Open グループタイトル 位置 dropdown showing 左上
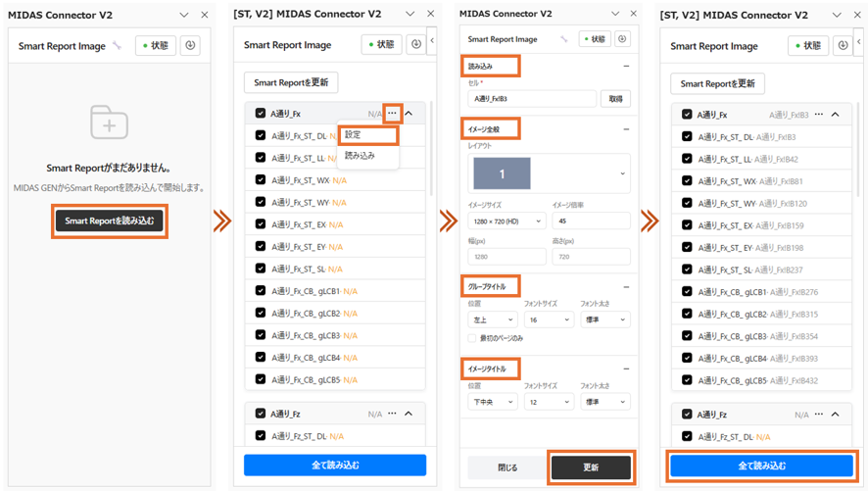This screenshot has width=868, height=491. (493, 319)
